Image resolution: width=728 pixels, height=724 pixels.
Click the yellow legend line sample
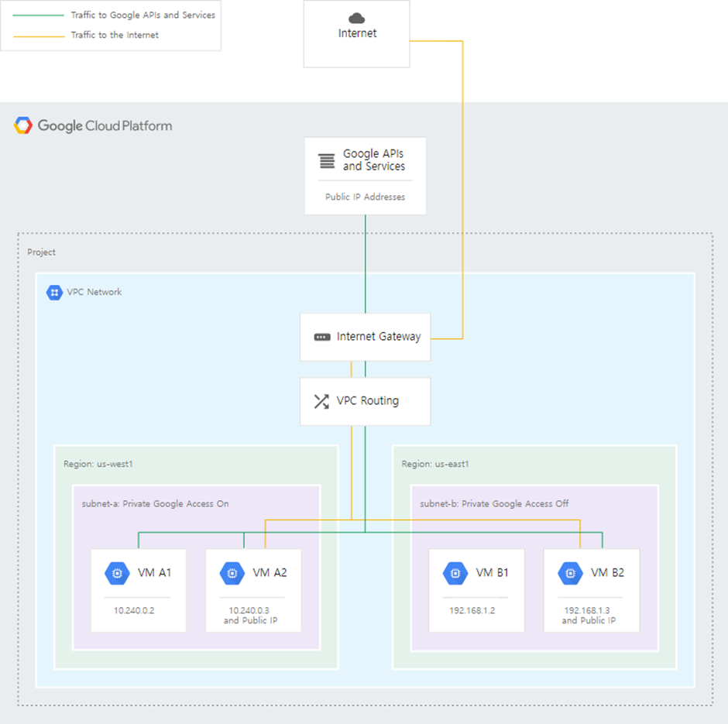point(39,36)
